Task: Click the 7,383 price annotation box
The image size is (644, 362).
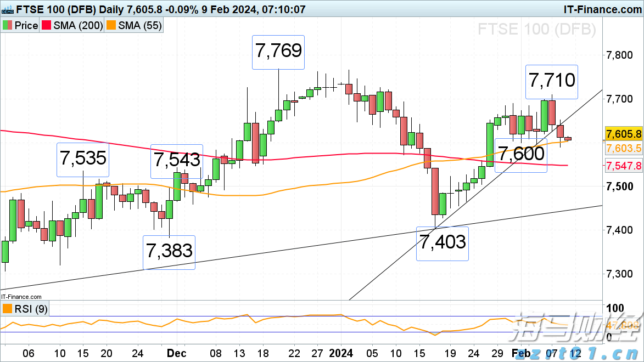Action: pyautogui.click(x=169, y=252)
